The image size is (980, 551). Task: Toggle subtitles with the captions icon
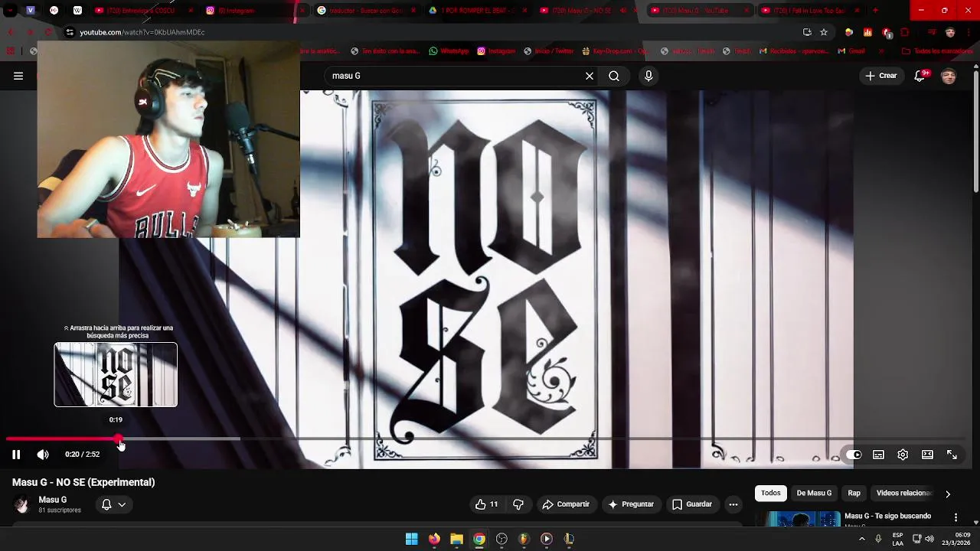[878, 455]
